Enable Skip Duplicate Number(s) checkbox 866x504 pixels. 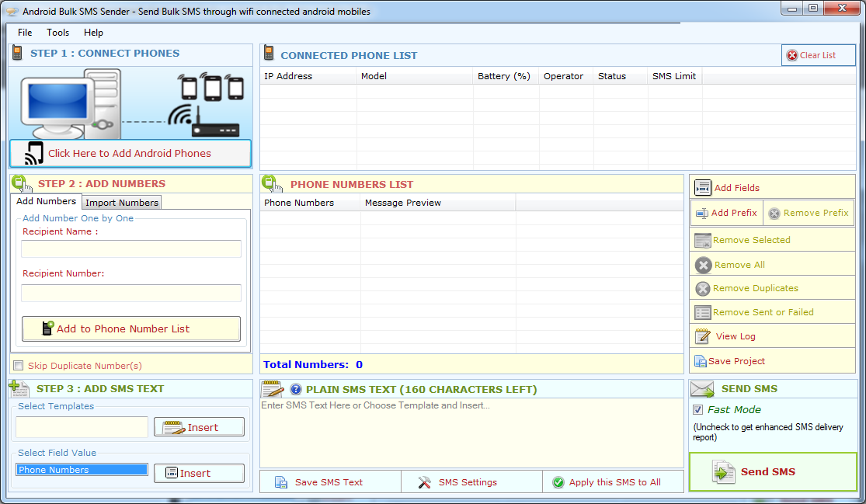click(18, 366)
